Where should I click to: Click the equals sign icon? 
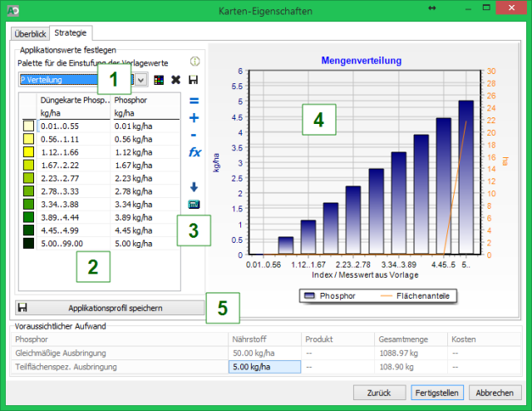click(194, 101)
